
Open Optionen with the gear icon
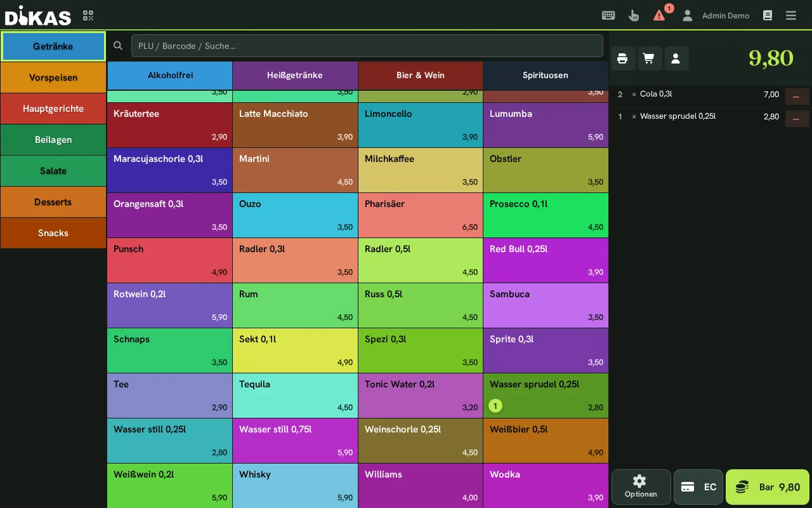tap(641, 487)
